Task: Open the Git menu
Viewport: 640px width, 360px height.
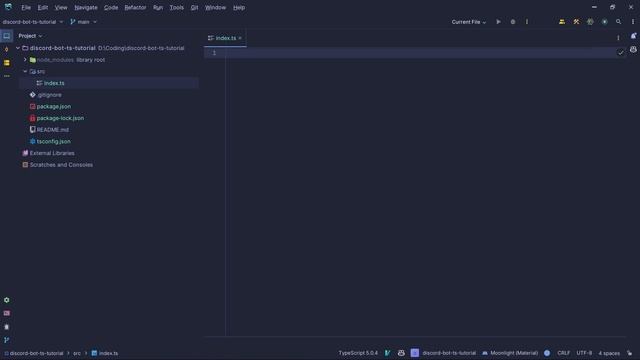Action: tap(194, 7)
